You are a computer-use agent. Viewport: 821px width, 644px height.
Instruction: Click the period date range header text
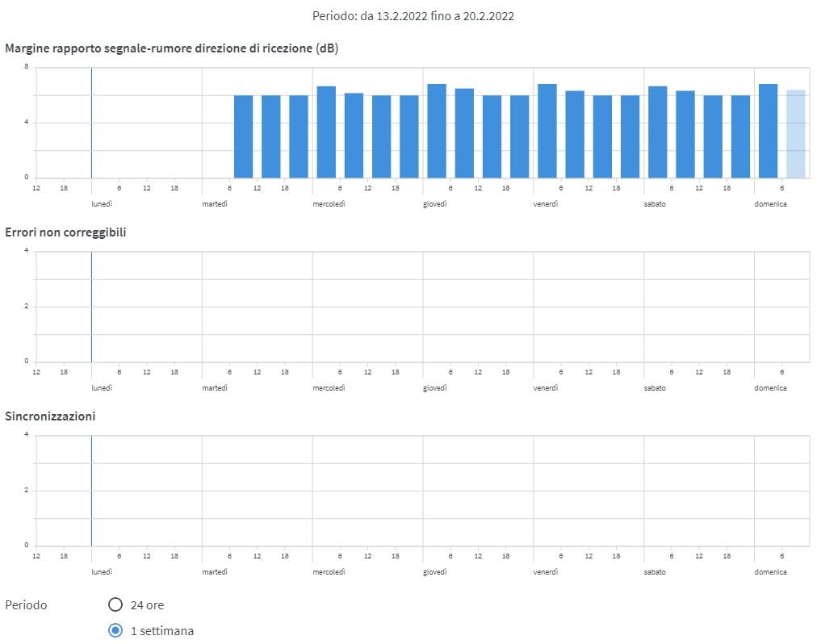pos(414,15)
